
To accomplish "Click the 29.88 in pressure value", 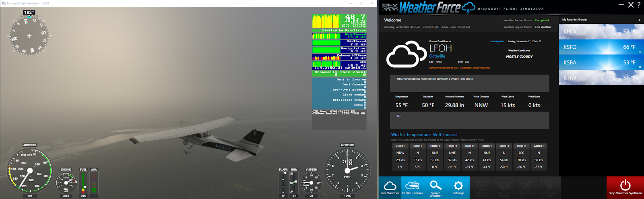I will point(454,105).
